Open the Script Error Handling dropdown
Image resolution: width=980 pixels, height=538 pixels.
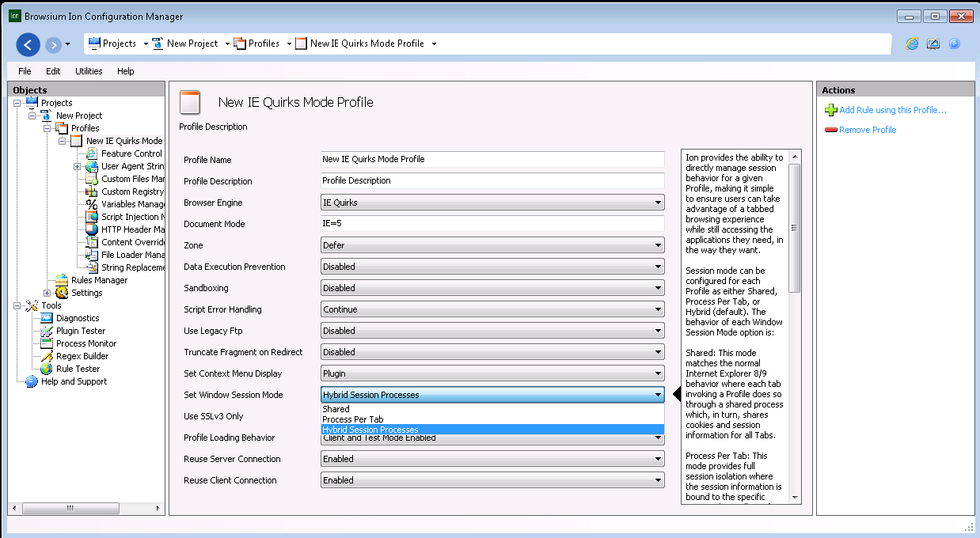[492, 309]
